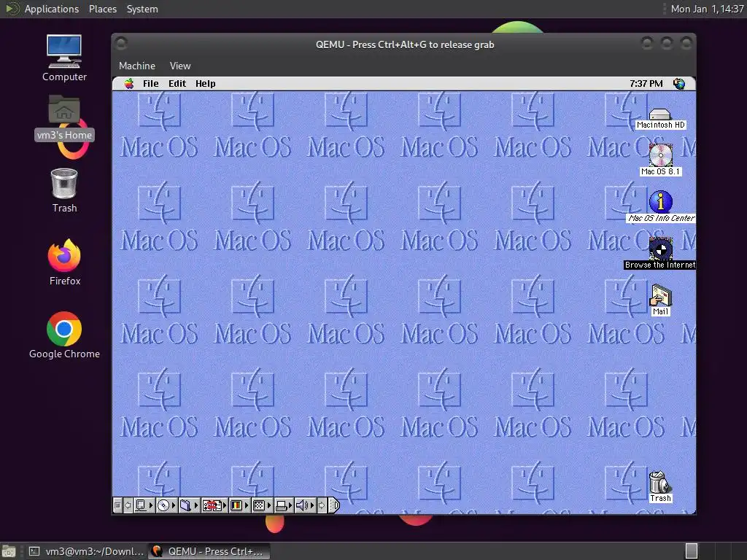Open the sound volume speaker Control Strip module
Viewport: 747px width, 560px height.
(x=306, y=505)
